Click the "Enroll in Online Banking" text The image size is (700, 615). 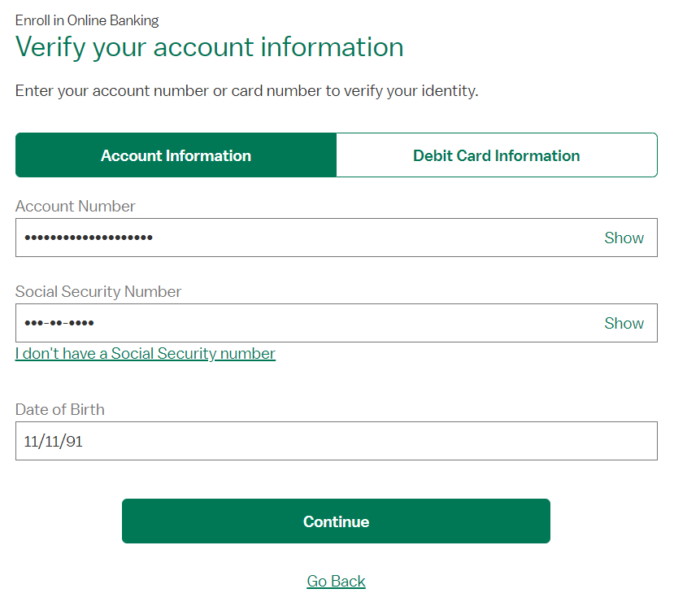point(87,20)
